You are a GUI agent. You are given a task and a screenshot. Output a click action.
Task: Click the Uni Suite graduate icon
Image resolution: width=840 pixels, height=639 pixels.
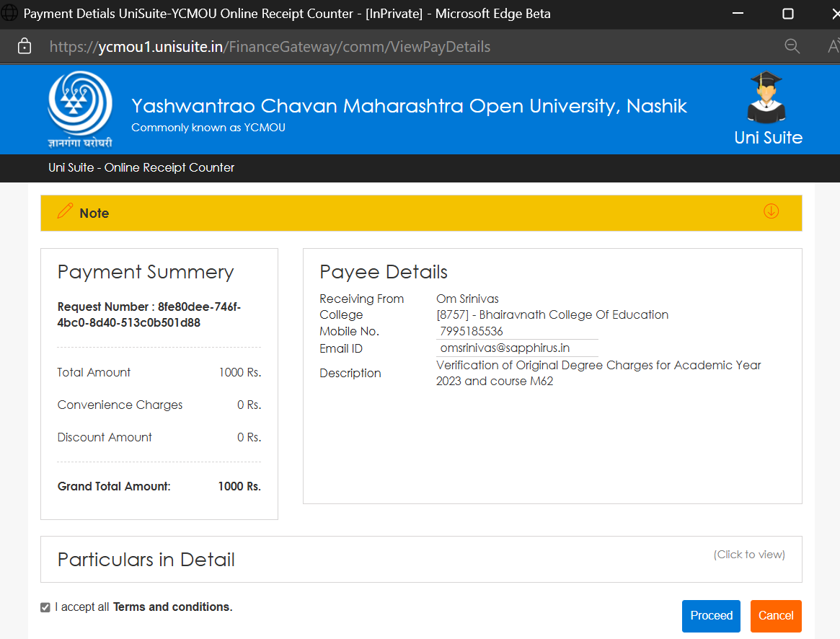tap(765, 97)
